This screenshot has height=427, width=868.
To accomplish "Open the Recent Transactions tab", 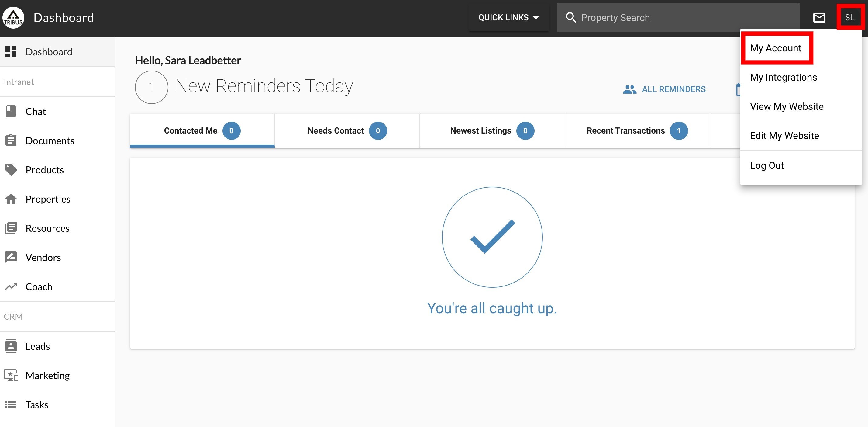I will tap(637, 130).
